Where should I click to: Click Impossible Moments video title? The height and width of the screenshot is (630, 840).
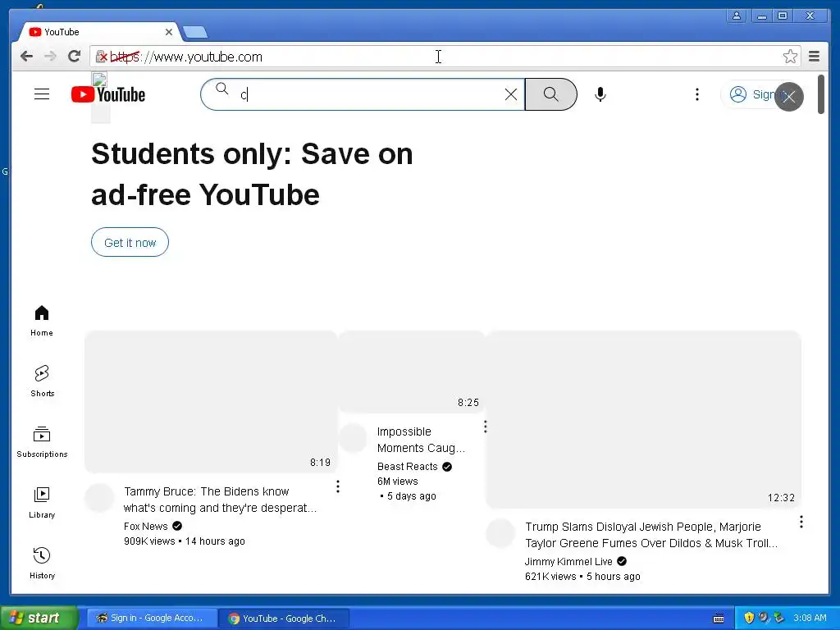tap(421, 440)
